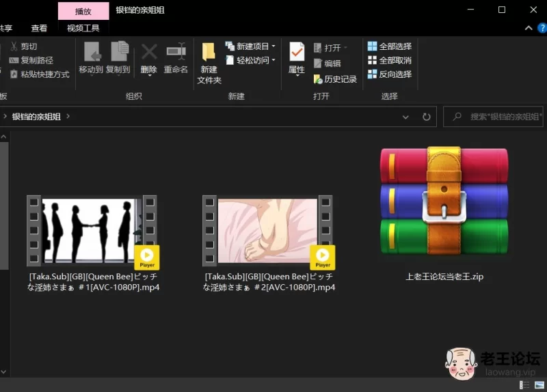Viewport: 547px width, 392px height.
Task: Open the Move to (移动到) command
Action: (91, 58)
